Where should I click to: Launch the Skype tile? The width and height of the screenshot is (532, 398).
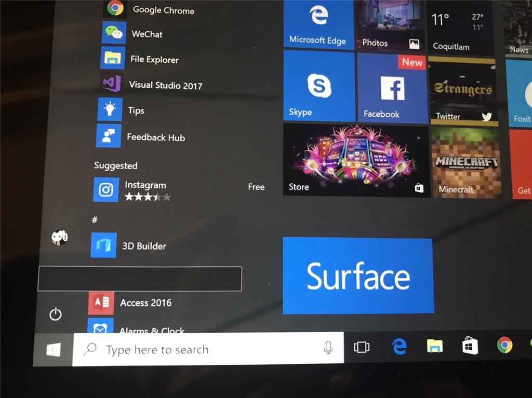[x=318, y=86]
